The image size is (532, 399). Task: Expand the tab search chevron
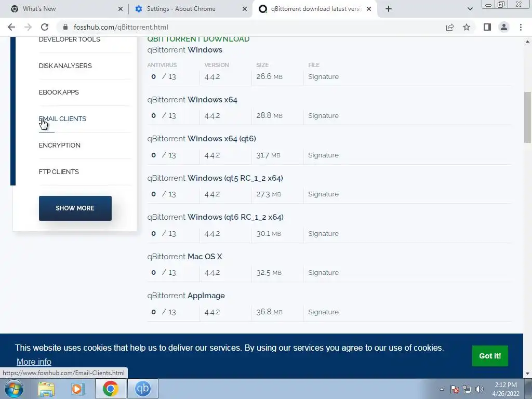point(470,9)
